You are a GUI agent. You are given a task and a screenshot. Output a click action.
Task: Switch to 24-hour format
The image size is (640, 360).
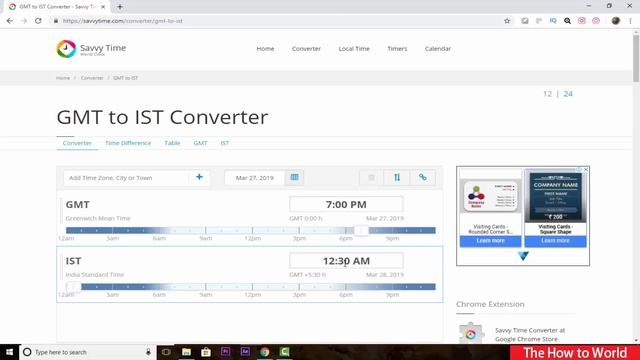pos(568,94)
